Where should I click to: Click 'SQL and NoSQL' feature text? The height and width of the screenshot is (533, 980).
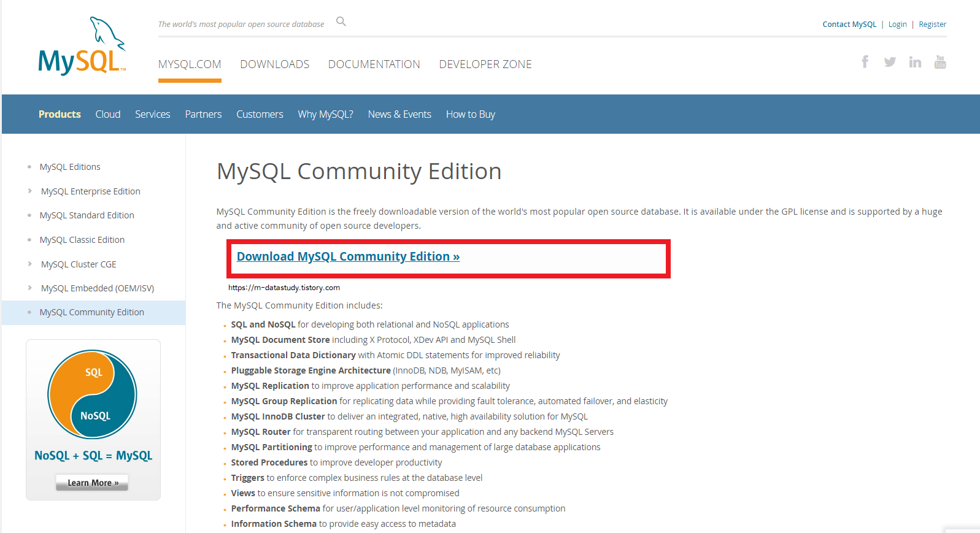263,324
